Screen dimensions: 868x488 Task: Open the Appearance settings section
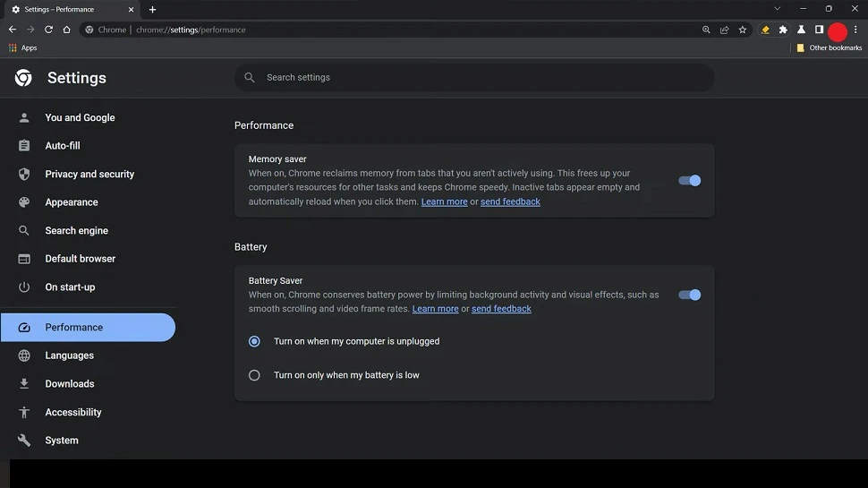coord(72,202)
